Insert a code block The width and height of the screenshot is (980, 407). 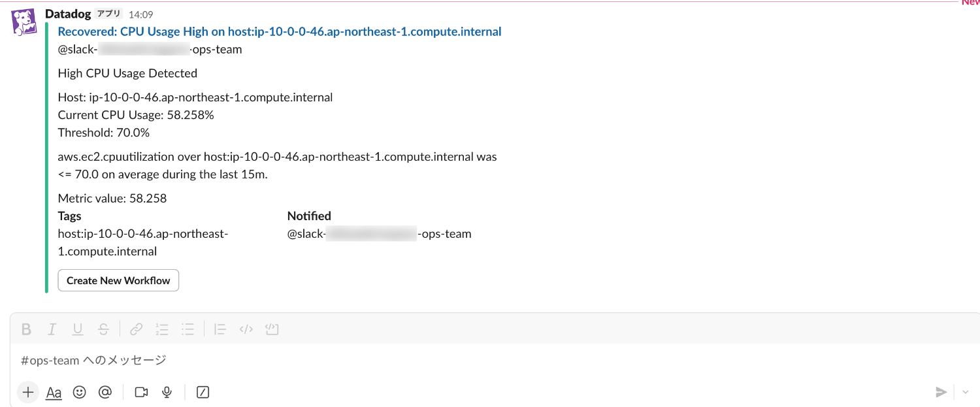pos(272,329)
